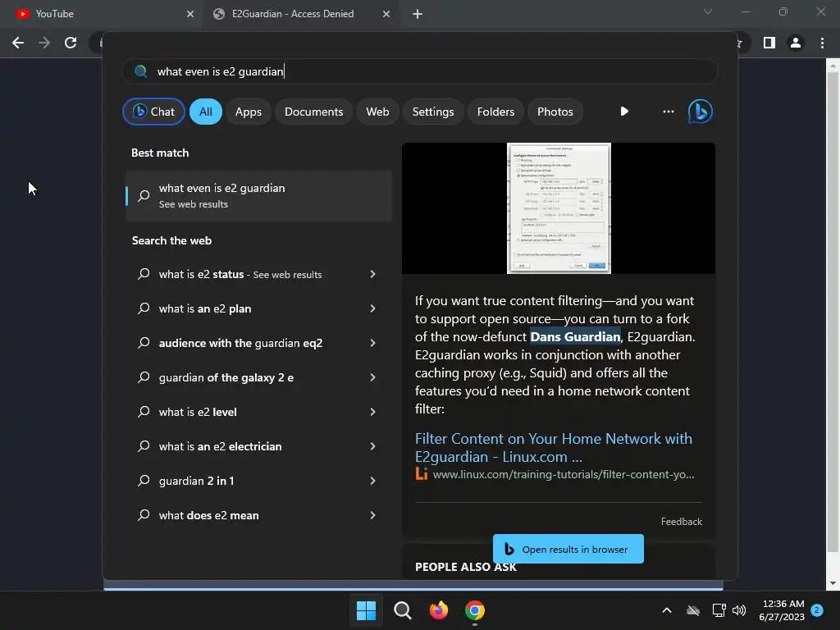
Task: Reload the current page
Action: [x=71, y=43]
